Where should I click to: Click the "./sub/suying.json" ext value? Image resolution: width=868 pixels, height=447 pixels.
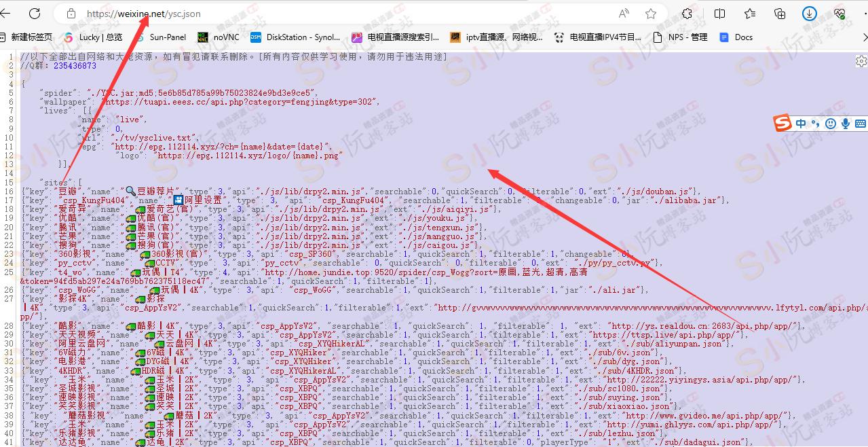(x=620, y=397)
